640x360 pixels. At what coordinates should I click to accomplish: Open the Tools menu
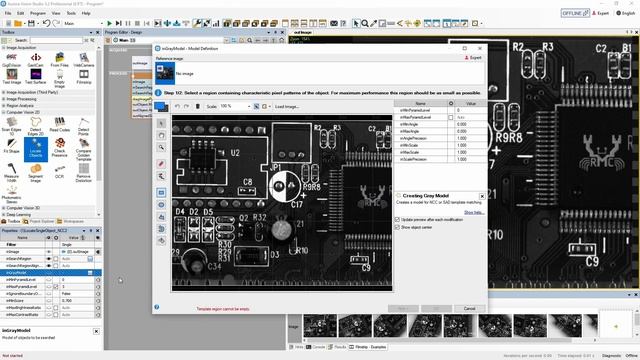[71, 13]
